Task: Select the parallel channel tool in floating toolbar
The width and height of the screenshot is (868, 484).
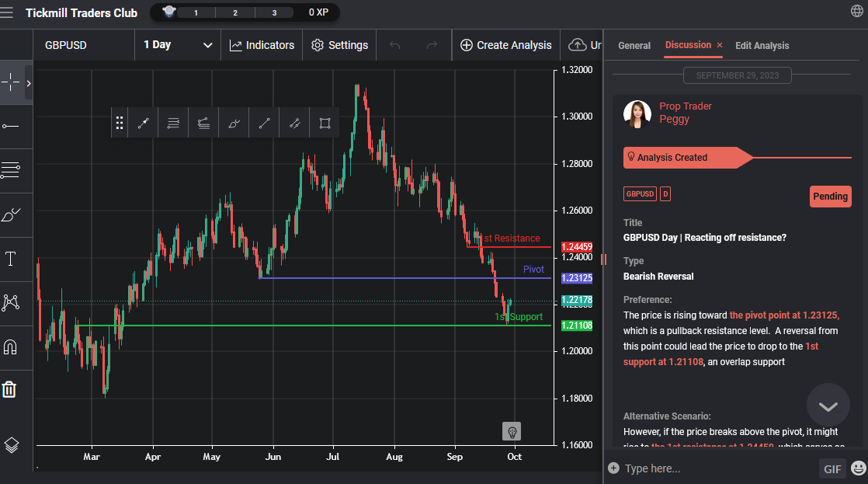Action: click(x=294, y=123)
